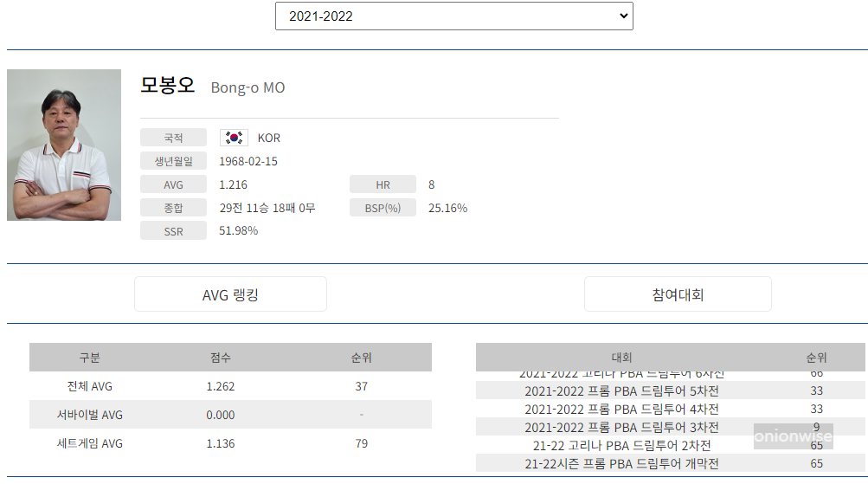Click the AVG 랭킹 tab button
The width and height of the screenshot is (868, 484).
[230, 294]
